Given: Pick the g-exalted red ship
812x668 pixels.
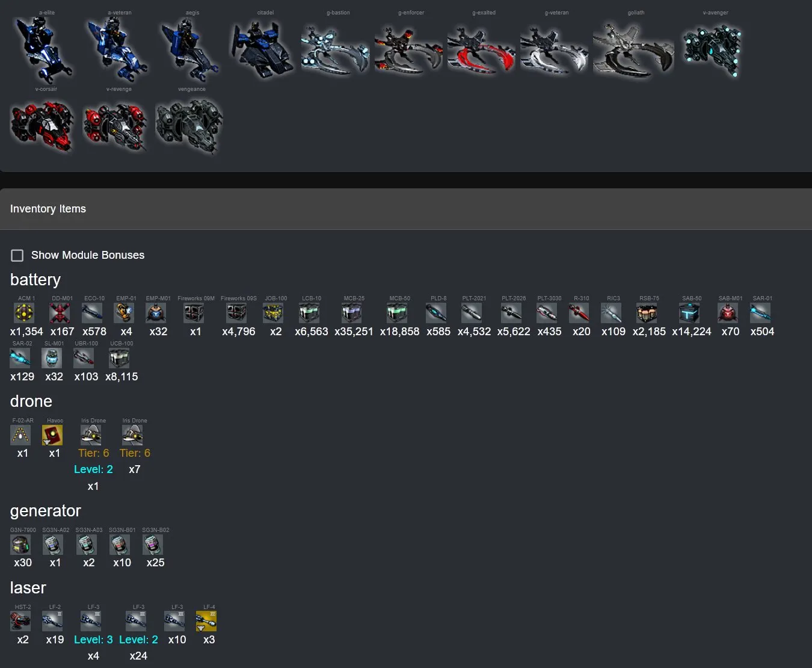Looking at the screenshot, I should 481,52.
